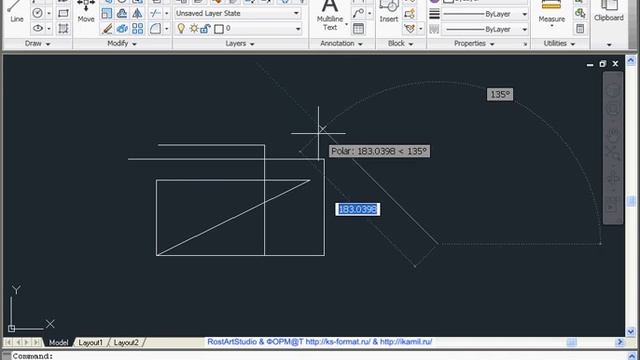Switch to the Layout2 tab
Viewport: 640px width, 360px height.
coord(126,342)
